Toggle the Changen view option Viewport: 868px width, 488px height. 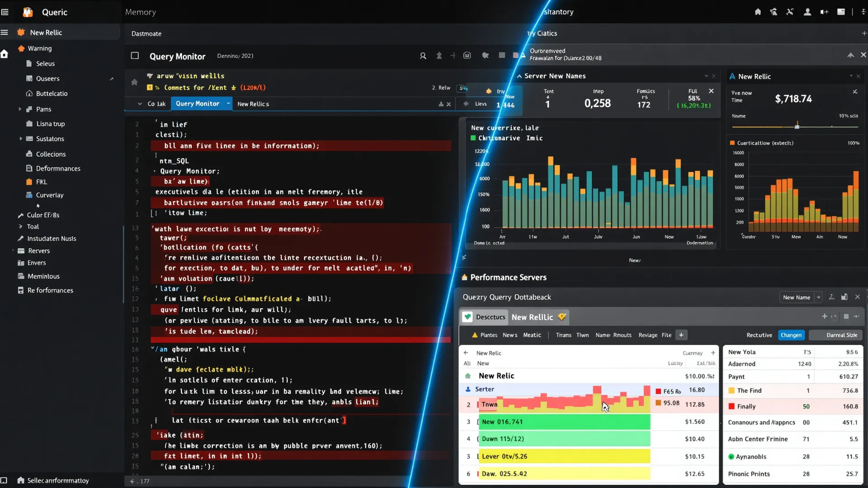point(791,335)
